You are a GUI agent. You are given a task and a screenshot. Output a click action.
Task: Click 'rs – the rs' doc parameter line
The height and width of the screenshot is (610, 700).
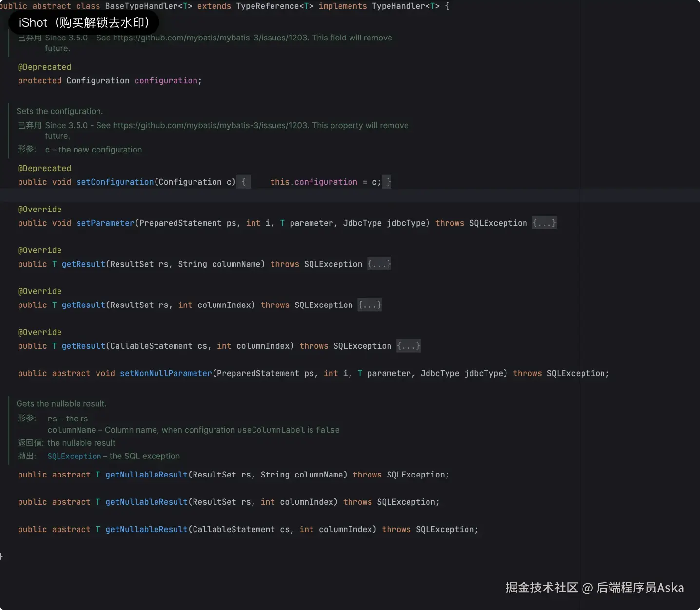pyautogui.click(x=68, y=419)
